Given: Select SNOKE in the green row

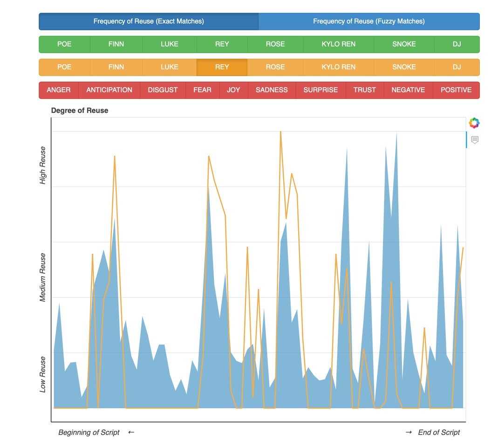Looking at the screenshot, I should [x=403, y=44].
